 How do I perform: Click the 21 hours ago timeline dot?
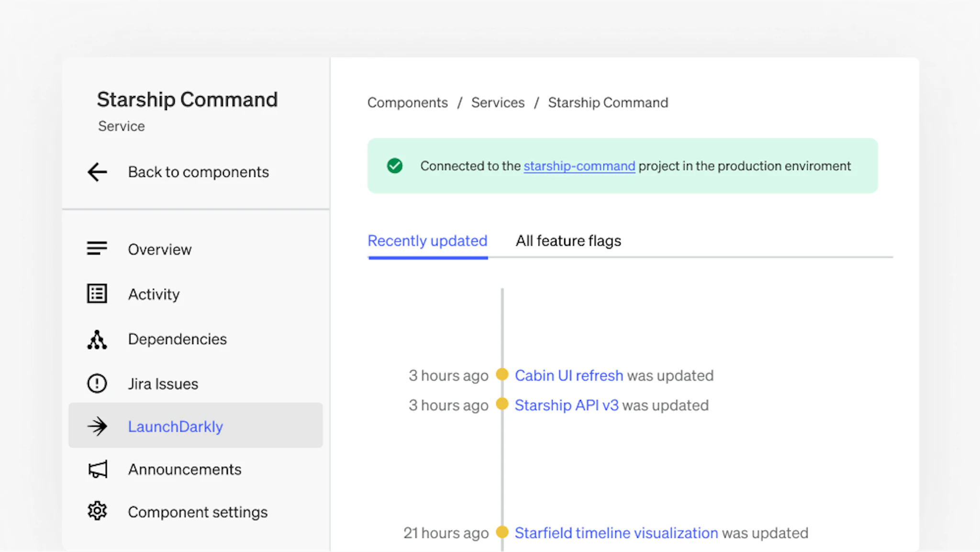tap(502, 532)
